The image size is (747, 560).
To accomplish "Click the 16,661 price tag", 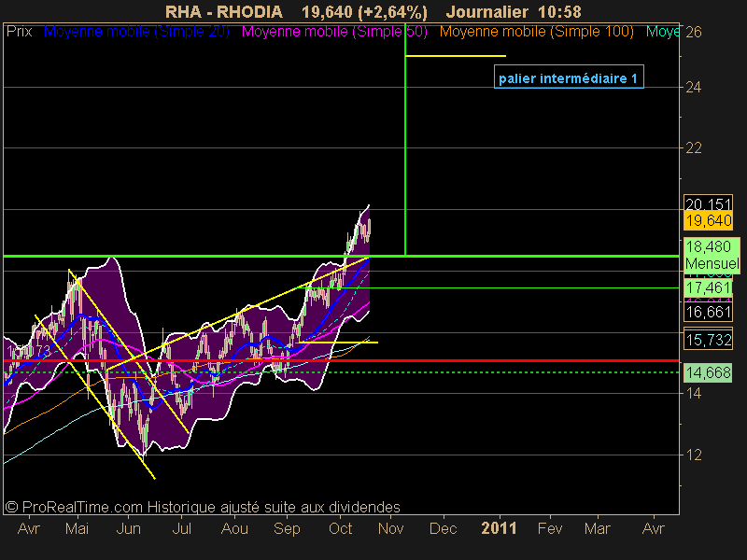I will tap(708, 312).
